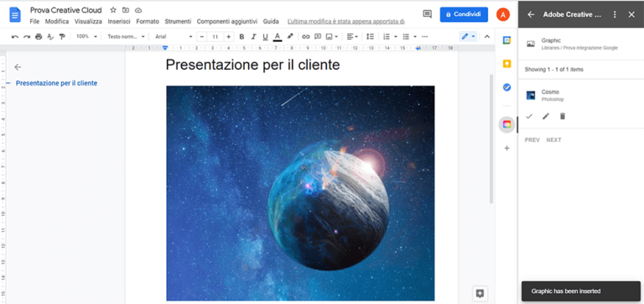Click the move-to-folder icon beside the title
Image resolution: width=644 pixels, height=304 pixels.
126,10
